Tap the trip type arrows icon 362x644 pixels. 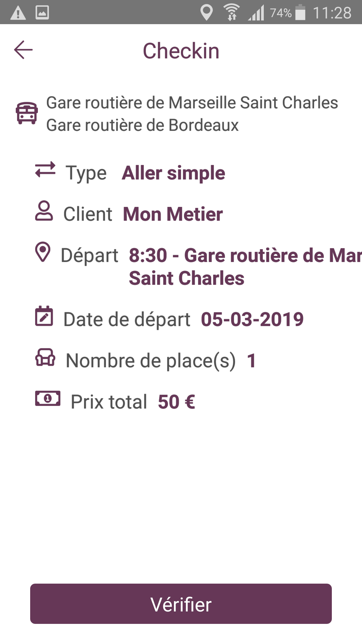tap(45, 169)
